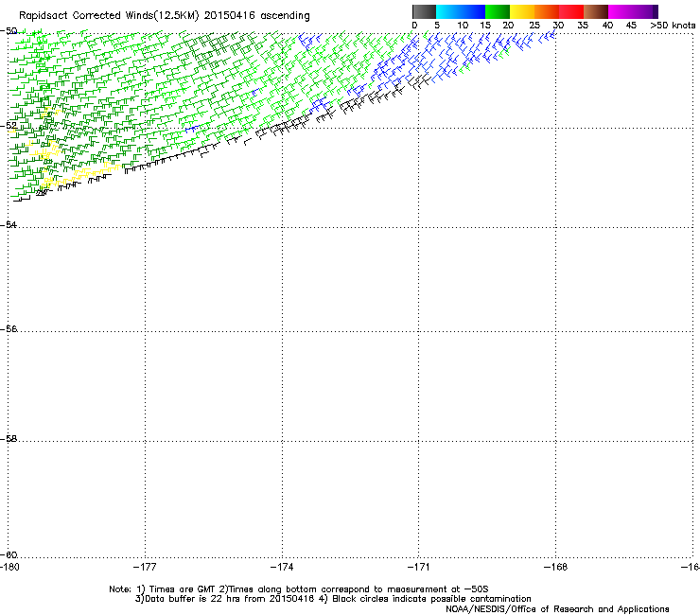The image size is (700, 615).
Task: Click the latitude label -58
Action: pyautogui.click(x=9, y=439)
